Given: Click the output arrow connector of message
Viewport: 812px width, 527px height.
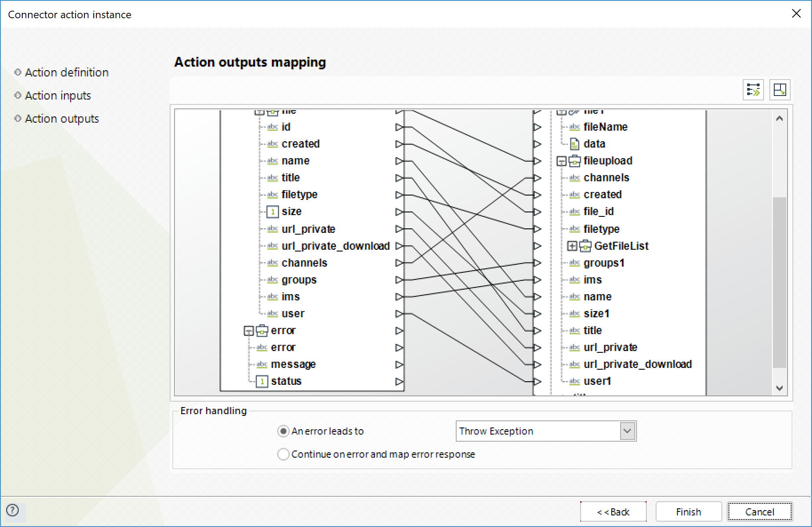Looking at the screenshot, I should tap(399, 364).
